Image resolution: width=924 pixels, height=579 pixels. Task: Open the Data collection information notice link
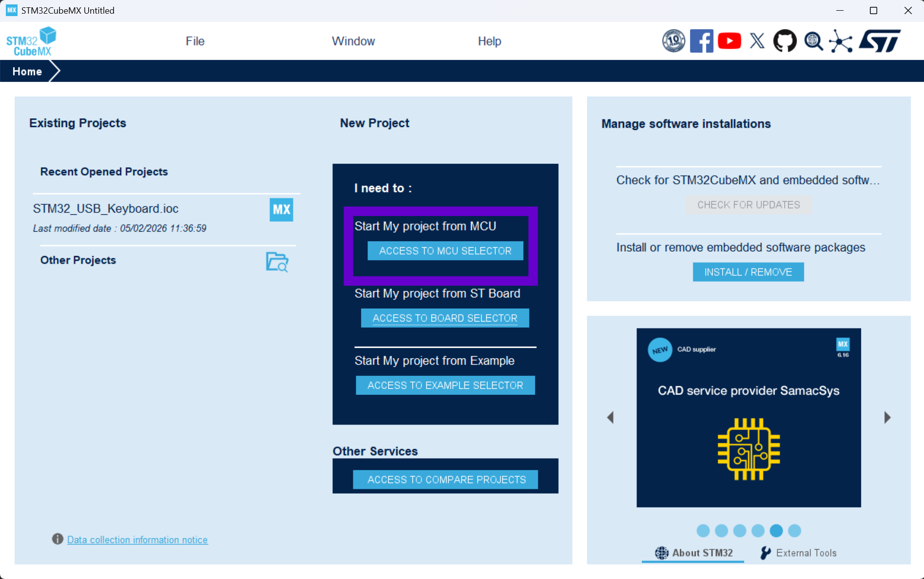(x=137, y=540)
